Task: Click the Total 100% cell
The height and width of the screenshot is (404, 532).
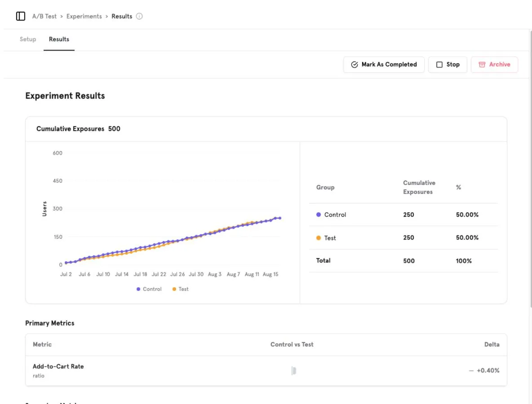Action: (x=464, y=261)
